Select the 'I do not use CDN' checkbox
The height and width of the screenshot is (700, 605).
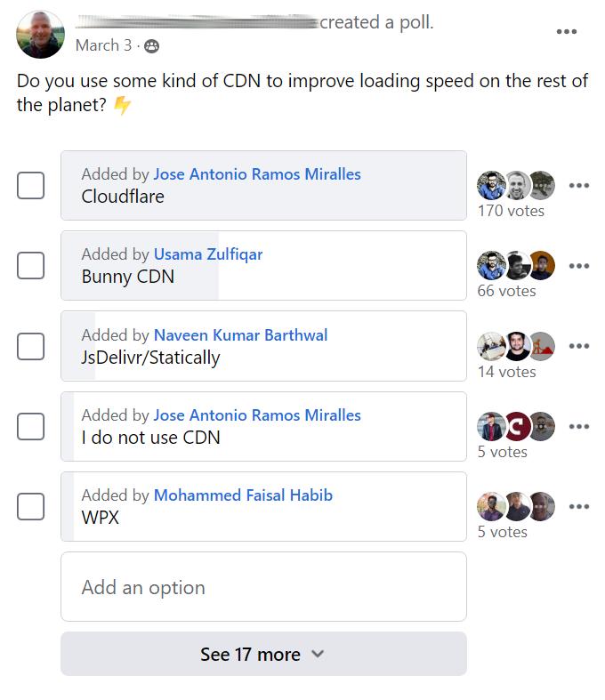coord(31,426)
